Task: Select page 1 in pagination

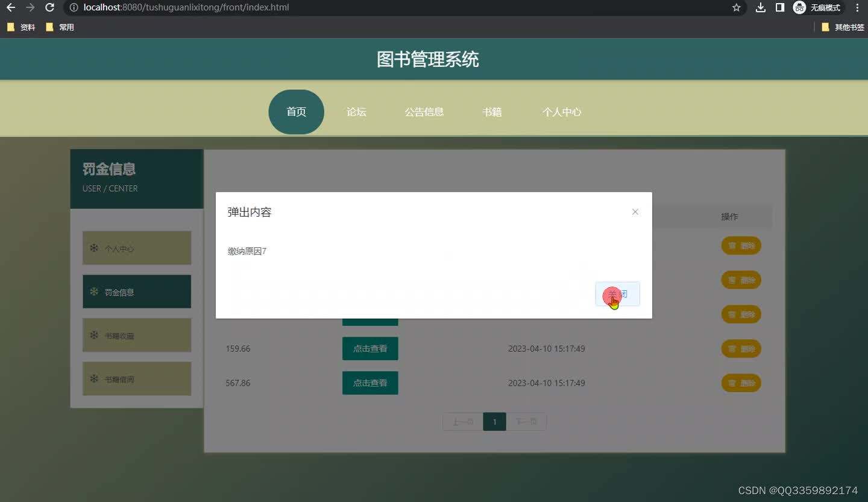Action: tap(494, 422)
